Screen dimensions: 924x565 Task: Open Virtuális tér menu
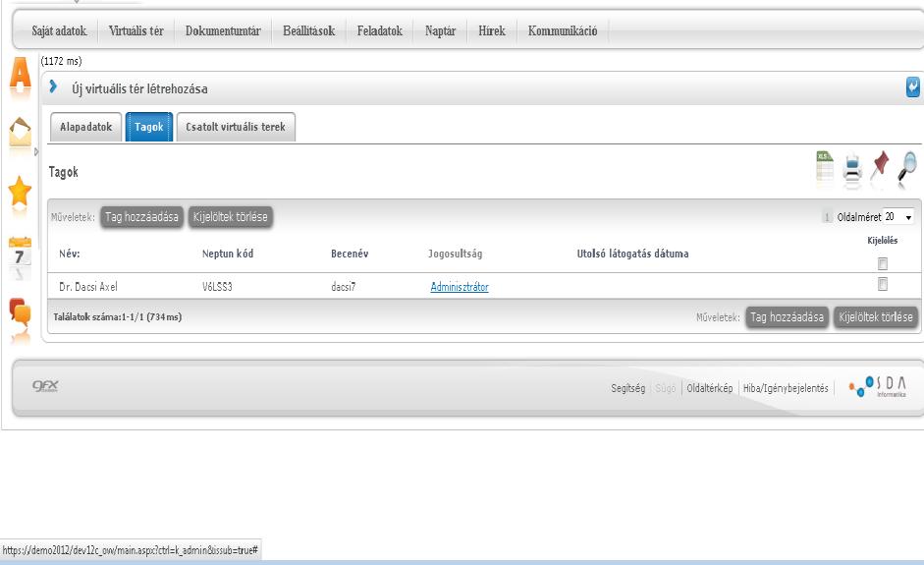pos(136,30)
